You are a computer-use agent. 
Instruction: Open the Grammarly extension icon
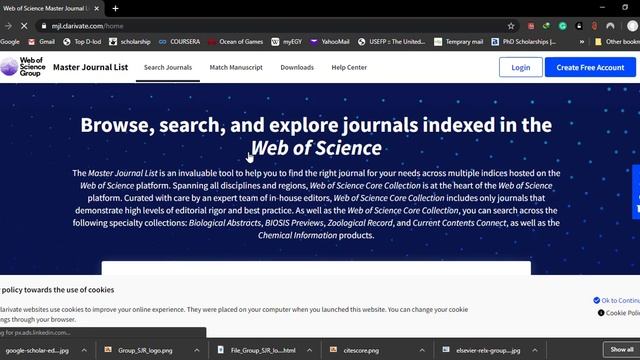point(562,26)
